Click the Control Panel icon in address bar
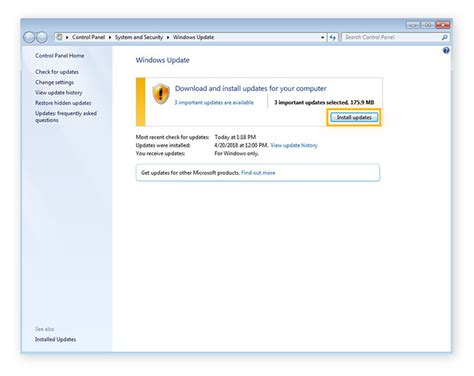The height and width of the screenshot is (376, 474). click(59, 37)
